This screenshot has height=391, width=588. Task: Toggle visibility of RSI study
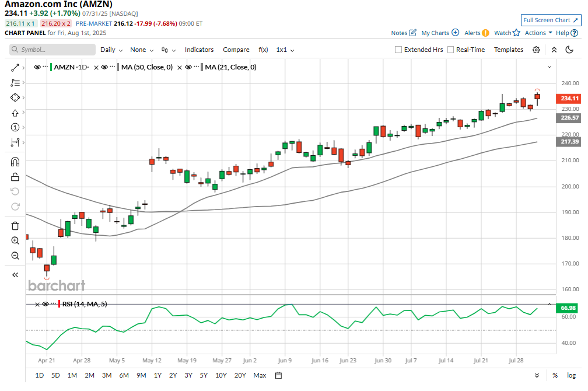coord(45,304)
